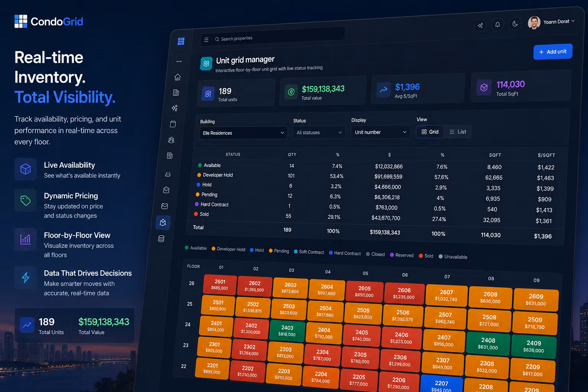Screen dimensions: 588x392
Task: Click the AI sparkle icon in header
Action: tap(480, 25)
